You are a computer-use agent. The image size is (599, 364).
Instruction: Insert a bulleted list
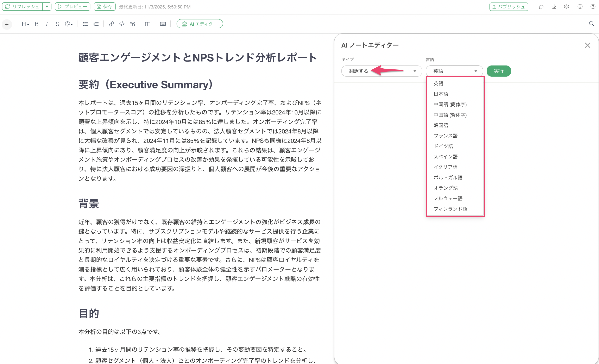(x=85, y=24)
